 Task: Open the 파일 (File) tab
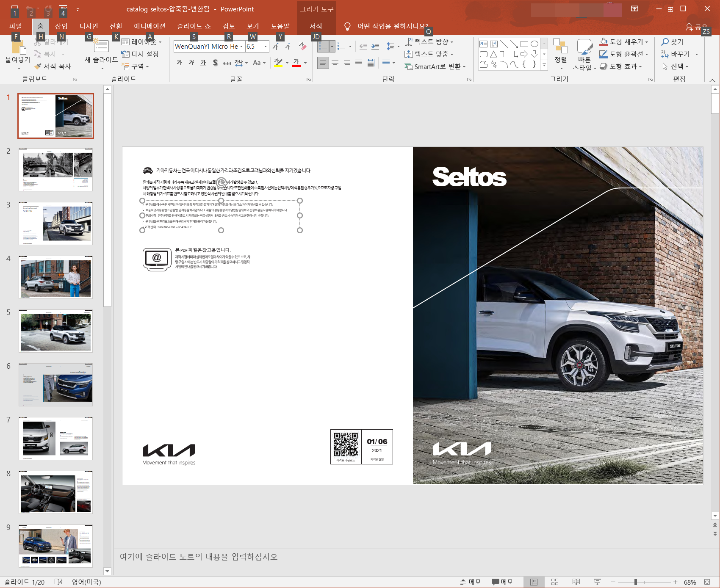click(x=16, y=26)
